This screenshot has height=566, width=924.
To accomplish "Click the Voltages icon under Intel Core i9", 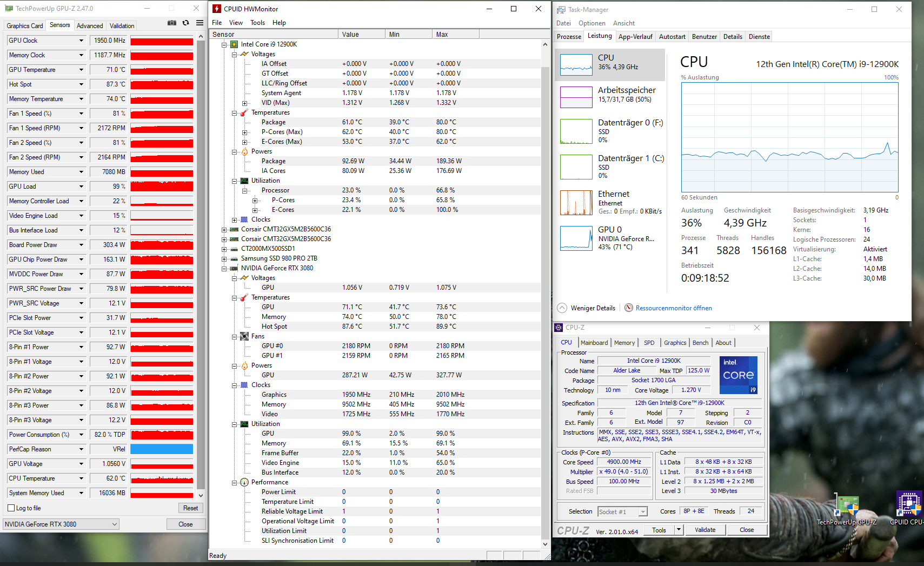I will 244,54.
